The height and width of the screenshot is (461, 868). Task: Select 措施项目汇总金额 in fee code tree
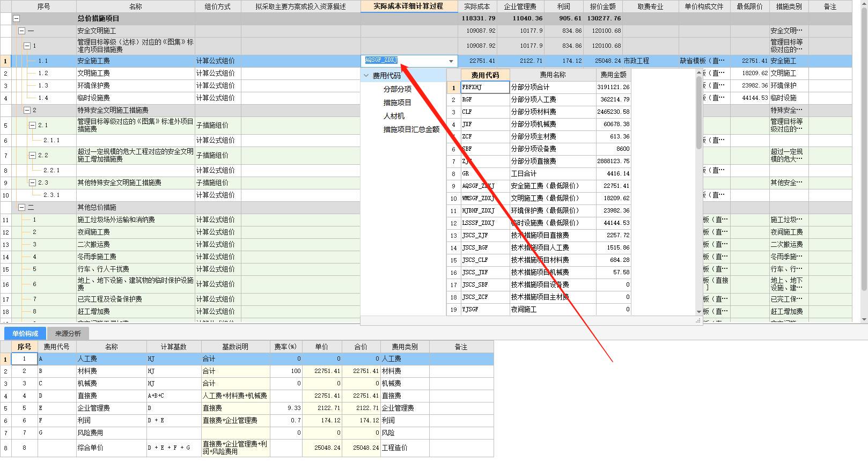pyautogui.click(x=411, y=129)
